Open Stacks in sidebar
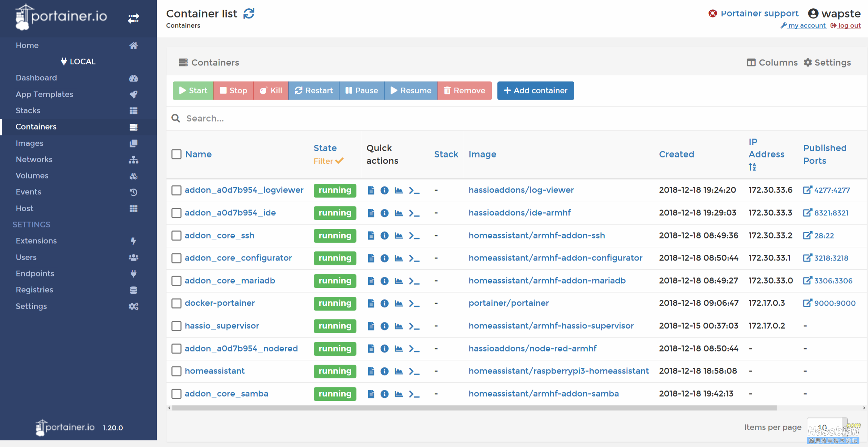Image resolution: width=868 pixels, height=447 pixels. point(78,111)
